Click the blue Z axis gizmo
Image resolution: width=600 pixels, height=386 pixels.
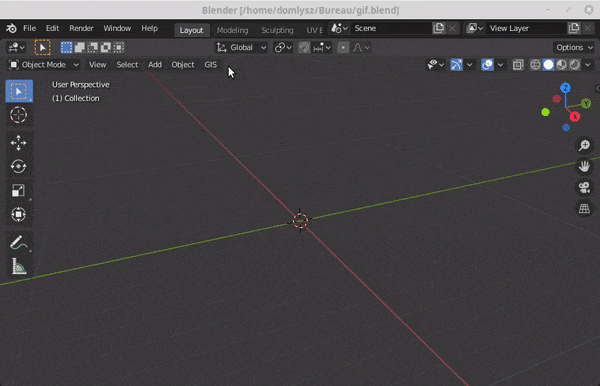(566, 88)
